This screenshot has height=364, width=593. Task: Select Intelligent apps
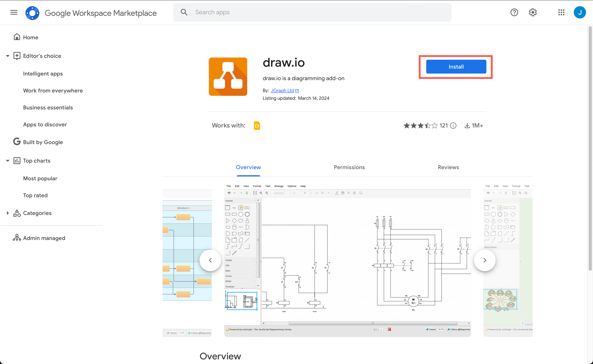click(x=43, y=74)
